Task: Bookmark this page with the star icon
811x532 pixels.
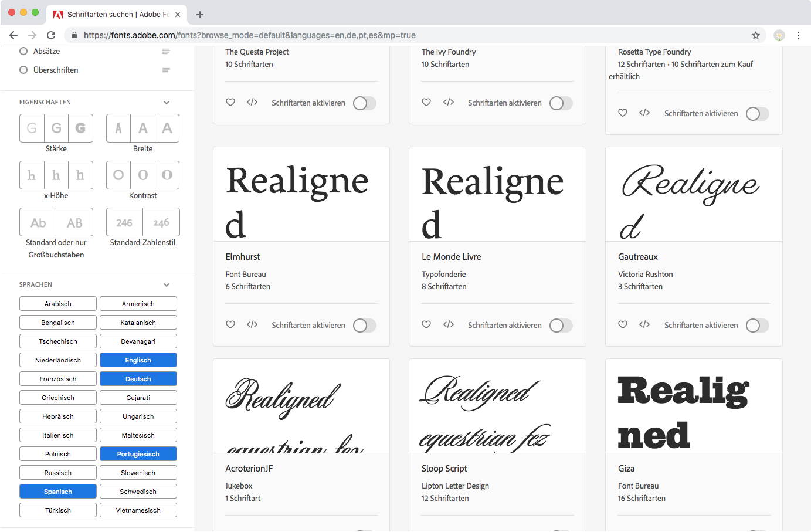Action: (x=756, y=35)
